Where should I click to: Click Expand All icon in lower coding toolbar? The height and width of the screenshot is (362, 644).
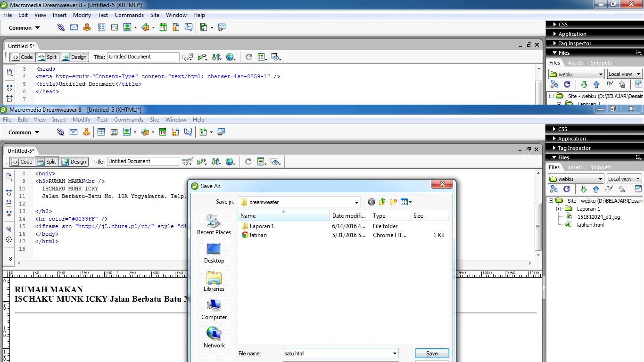pos(9,213)
